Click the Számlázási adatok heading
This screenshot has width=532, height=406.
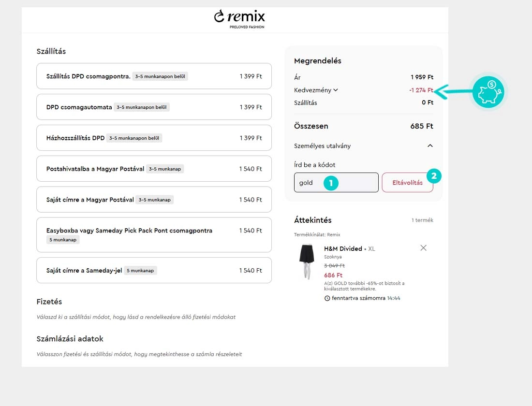(x=70, y=338)
